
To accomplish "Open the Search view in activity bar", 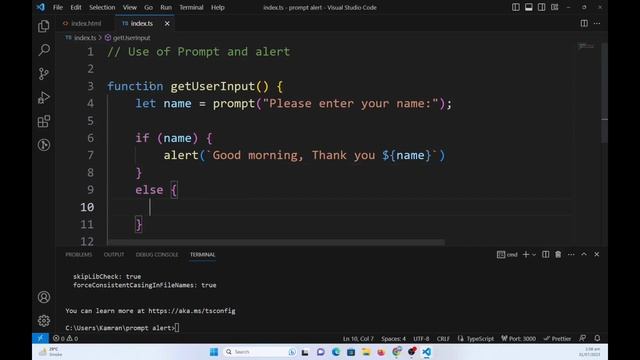I will [x=44, y=50].
